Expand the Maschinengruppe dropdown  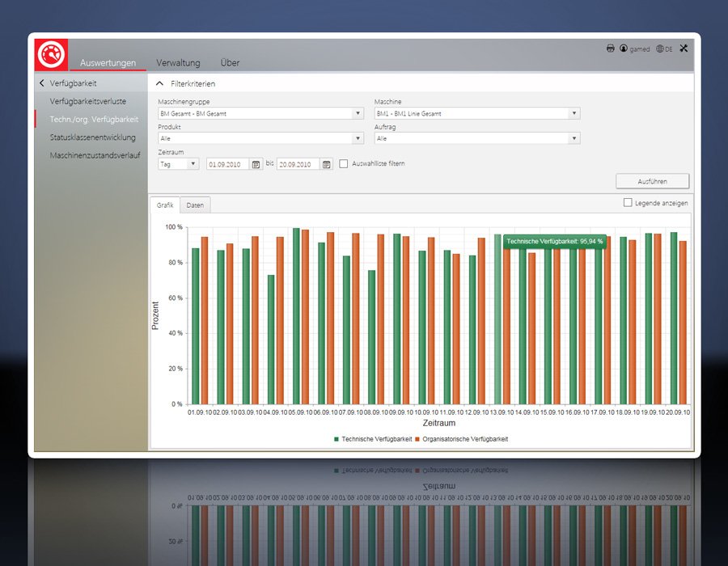click(x=358, y=114)
